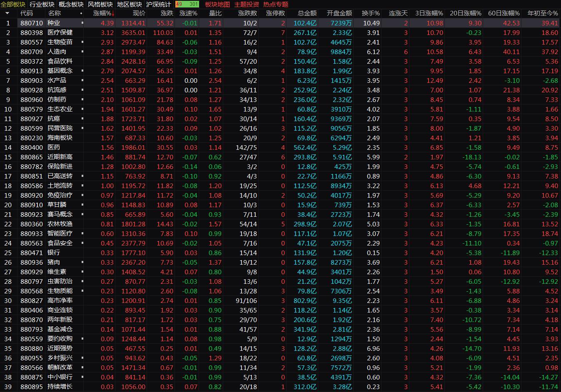Switch to the 行业板块 tab
561x392 pixels.
coord(42,4)
